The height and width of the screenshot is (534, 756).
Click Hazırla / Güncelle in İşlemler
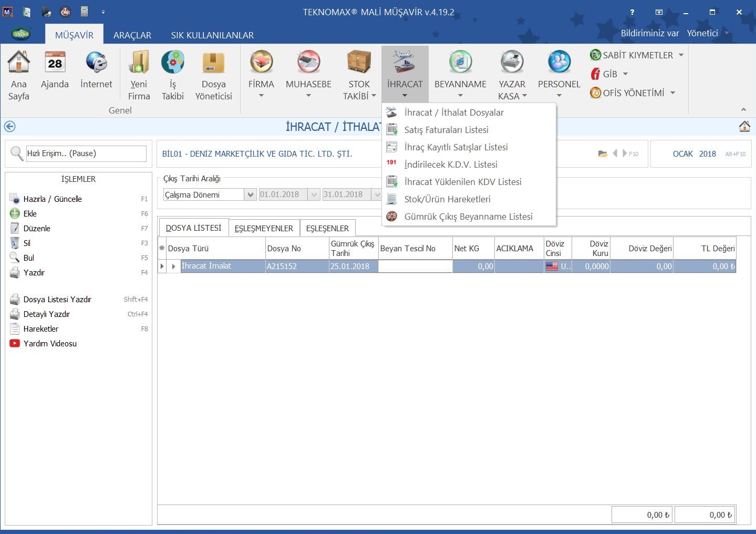coord(53,199)
